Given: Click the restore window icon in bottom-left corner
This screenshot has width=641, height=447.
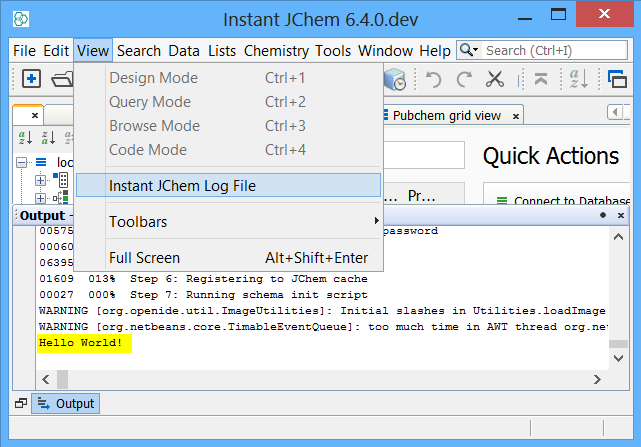Looking at the screenshot, I should (20, 404).
